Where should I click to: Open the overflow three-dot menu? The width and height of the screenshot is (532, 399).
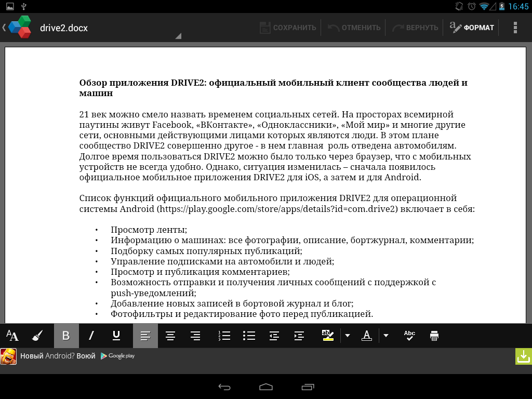515,28
